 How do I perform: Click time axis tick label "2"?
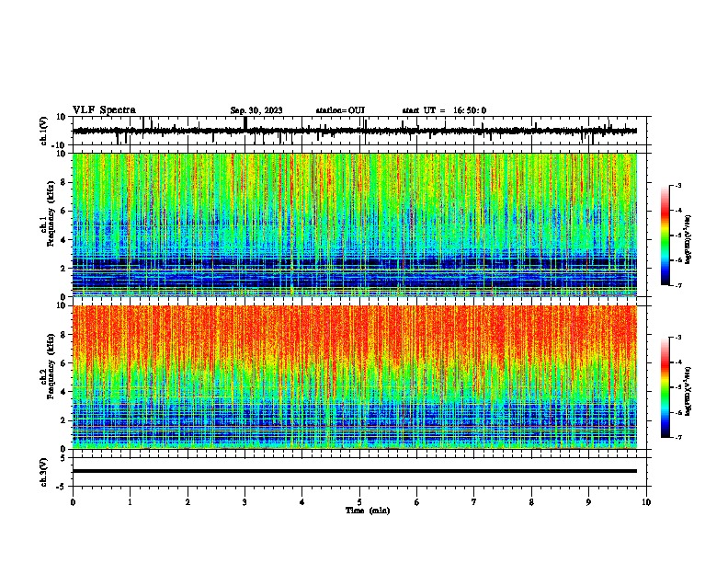(x=188, y=502)
